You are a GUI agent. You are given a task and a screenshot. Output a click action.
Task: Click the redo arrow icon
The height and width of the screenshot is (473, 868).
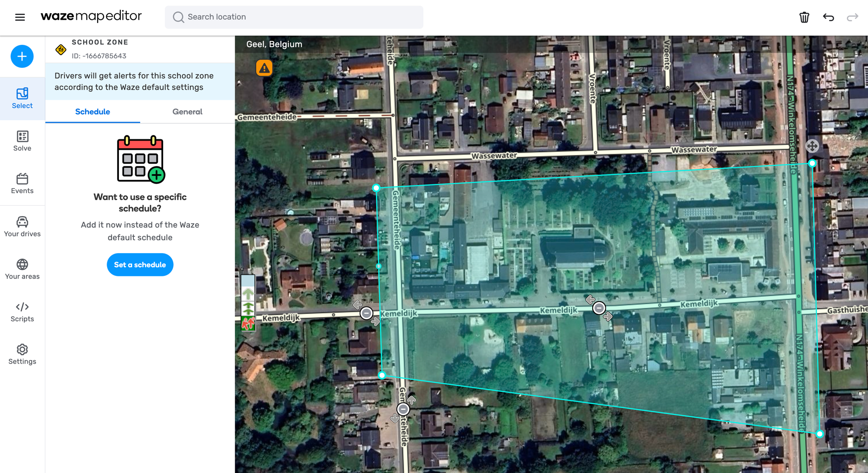[x=852, y=17]
